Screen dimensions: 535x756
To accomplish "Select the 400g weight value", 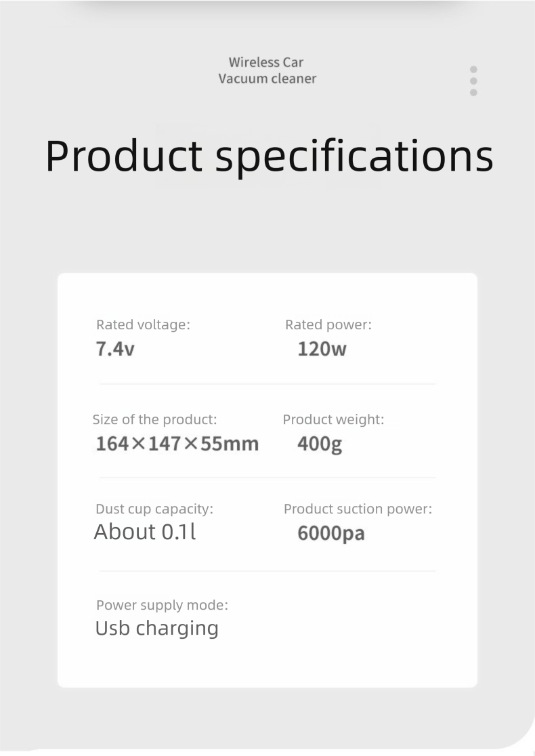I will pos(320,444).
